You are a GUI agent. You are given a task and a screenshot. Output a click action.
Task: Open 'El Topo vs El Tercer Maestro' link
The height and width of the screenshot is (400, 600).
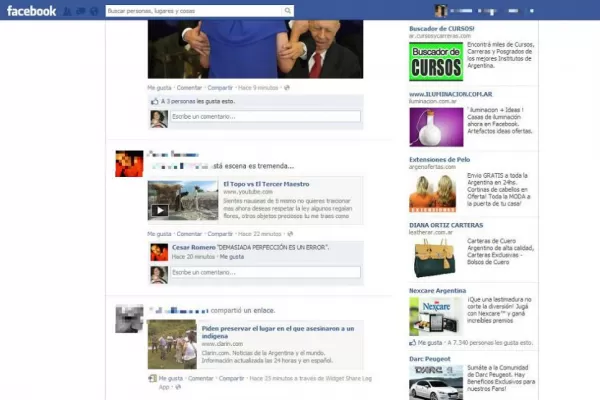[266, 184]
